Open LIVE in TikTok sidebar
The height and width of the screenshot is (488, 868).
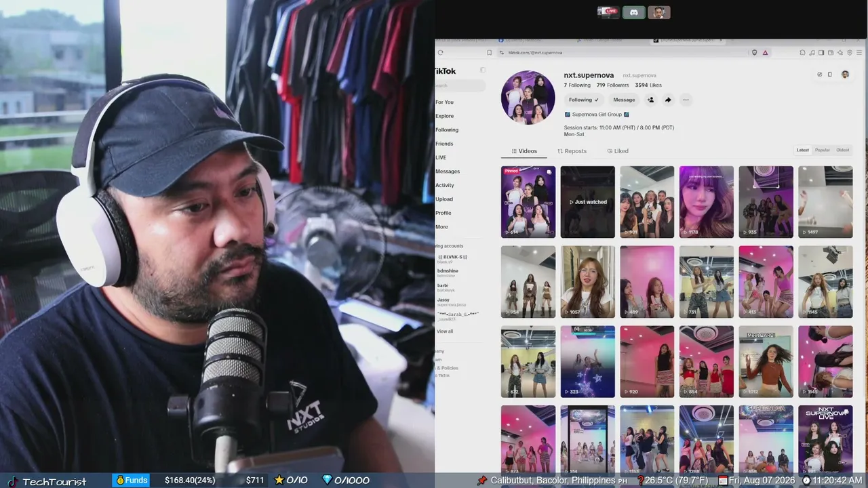click(441, 157)
